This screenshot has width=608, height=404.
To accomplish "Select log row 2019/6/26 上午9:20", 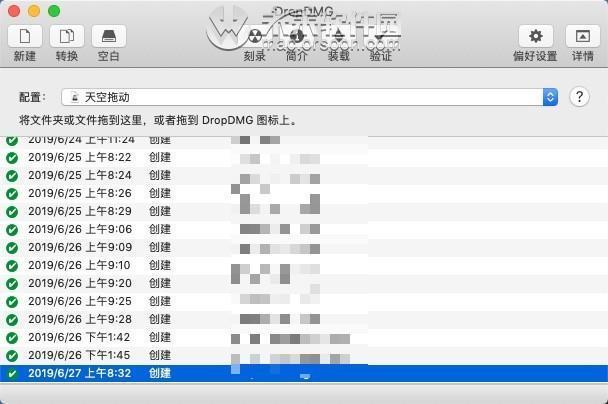I will pos(304,283).
